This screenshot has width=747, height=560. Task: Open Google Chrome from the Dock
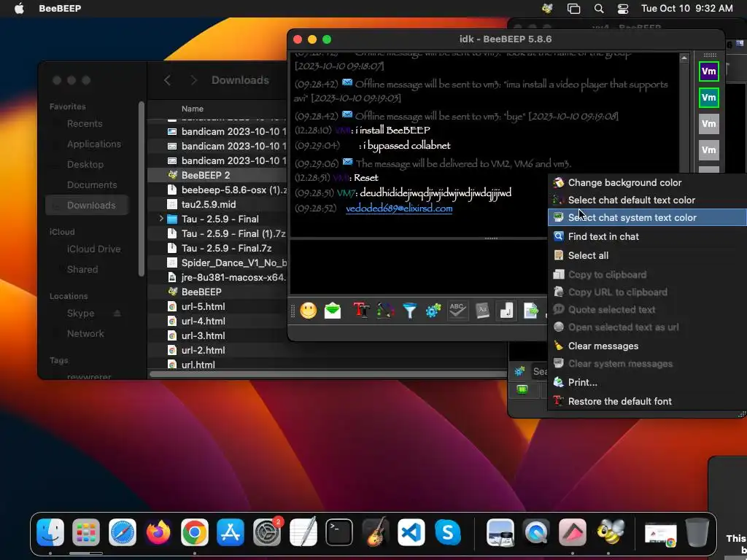(194, 532)
